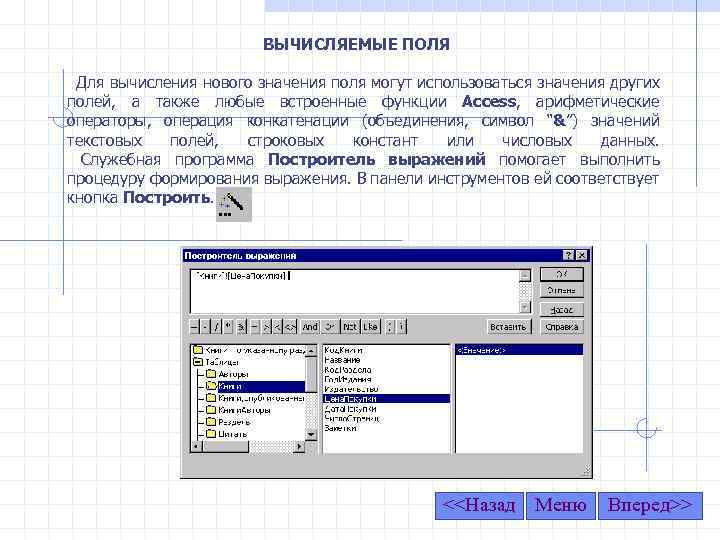Viewport: 720px width, 540px height.
Task: Insert the slash division operator
Action: click(x=216, y=326)
